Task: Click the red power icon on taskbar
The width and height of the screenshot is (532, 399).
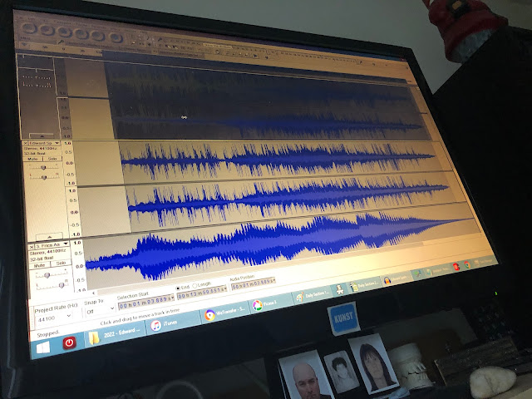Action: [x=69, y=343]
